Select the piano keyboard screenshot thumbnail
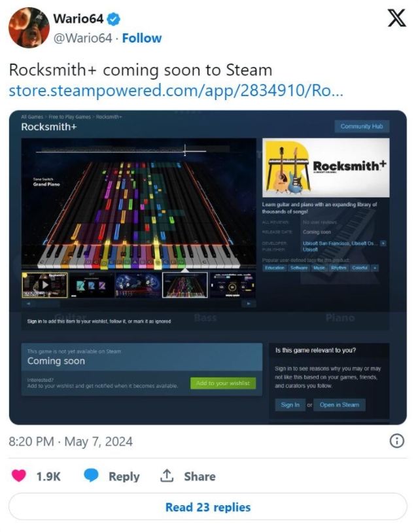 pos(185,285)
